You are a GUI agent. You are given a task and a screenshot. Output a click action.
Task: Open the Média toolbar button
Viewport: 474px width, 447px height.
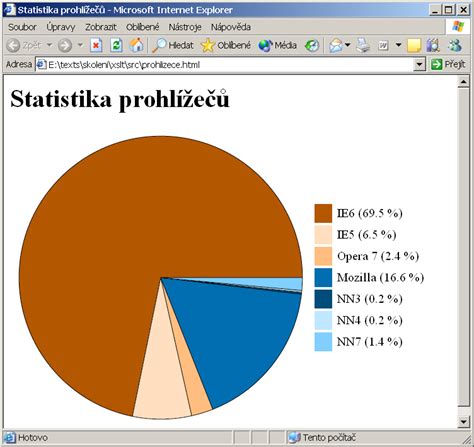click(278, 45)
